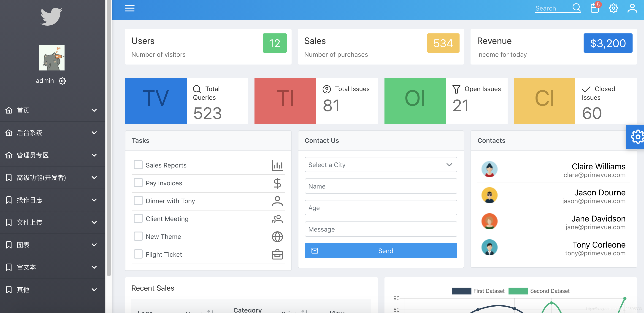Viewport: 644px width, 313px height.
Task: Open Claire Williams contact entry
Action: point(554,170)
